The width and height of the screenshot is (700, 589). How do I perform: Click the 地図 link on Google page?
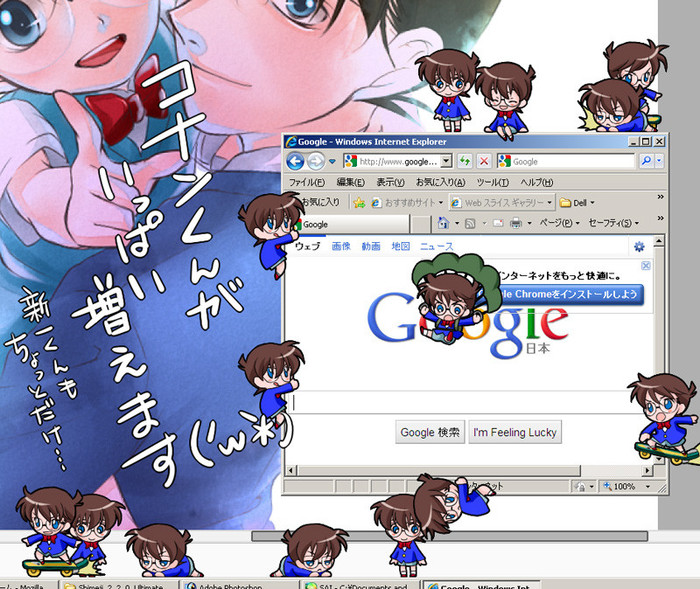coord(400,246)
